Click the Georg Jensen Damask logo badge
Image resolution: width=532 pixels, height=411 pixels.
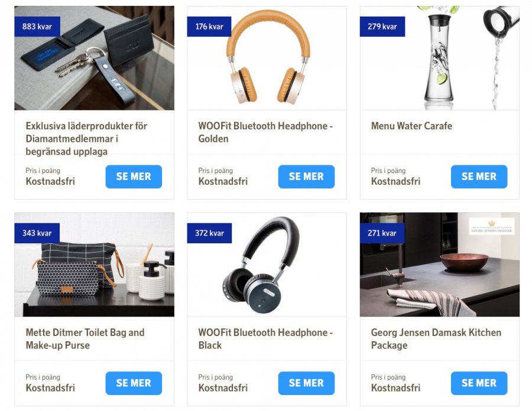click(492, 226)
